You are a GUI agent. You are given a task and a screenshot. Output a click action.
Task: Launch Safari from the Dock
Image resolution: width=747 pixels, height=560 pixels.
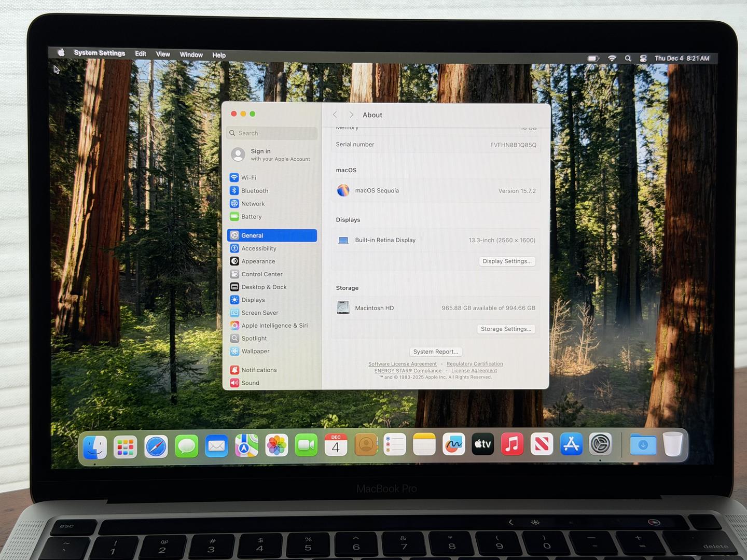(x=156, y=446)
